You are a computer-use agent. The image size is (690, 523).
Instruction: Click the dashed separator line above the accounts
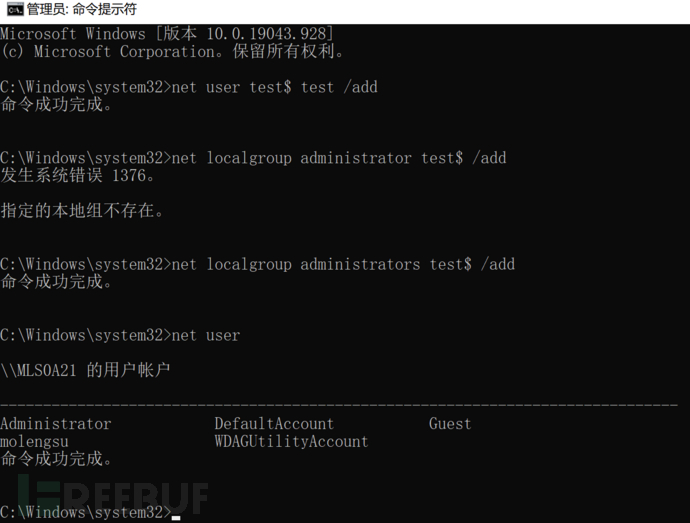pyautogui.click(x=339, y=405)
